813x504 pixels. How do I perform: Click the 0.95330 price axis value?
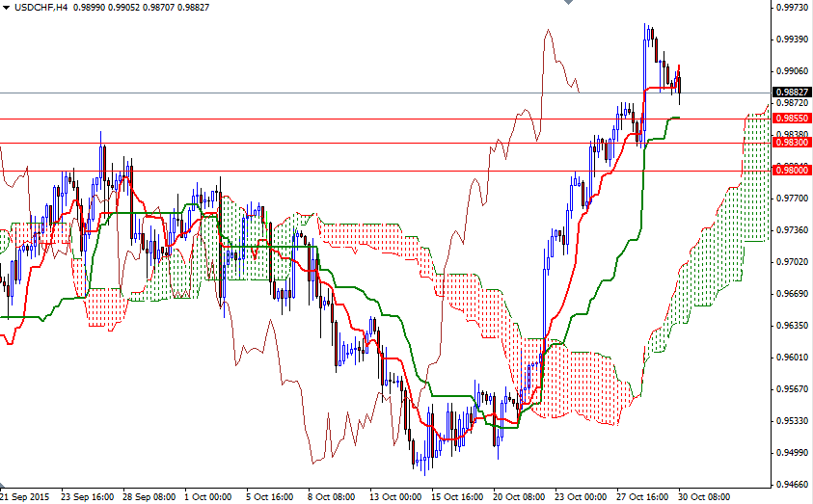pyautogui.click(x=792, y=421)
